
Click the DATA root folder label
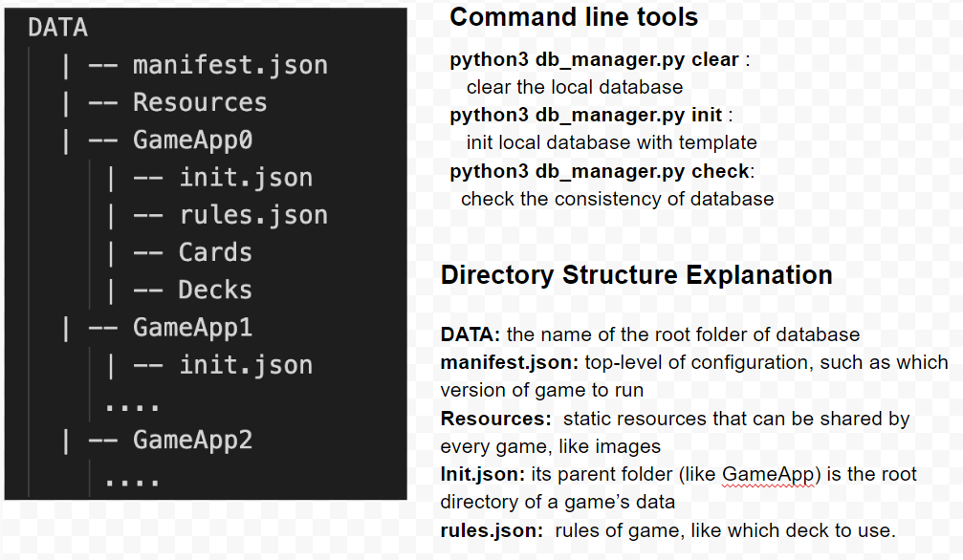[x=57, y=28]
